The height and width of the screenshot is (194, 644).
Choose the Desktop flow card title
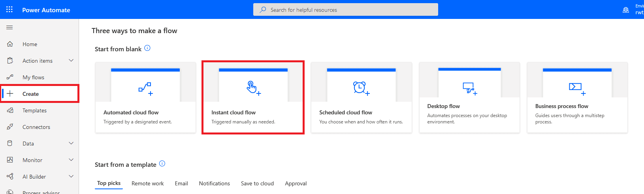coord(444,106)
